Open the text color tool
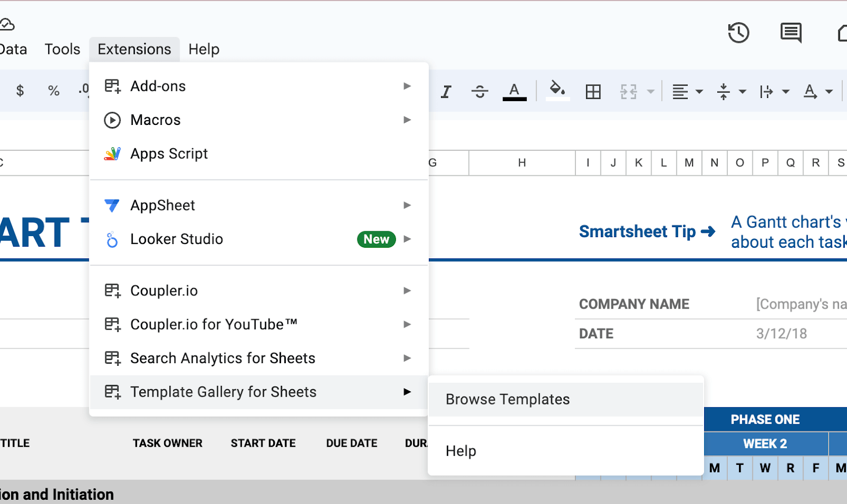Screen dimensions: 847x504 [x=514, y=92]
